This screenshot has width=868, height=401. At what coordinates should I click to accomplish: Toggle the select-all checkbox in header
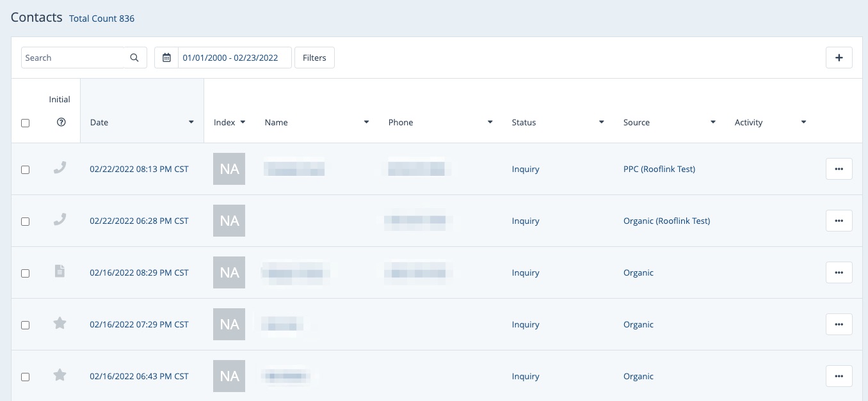tap(26, 123)
